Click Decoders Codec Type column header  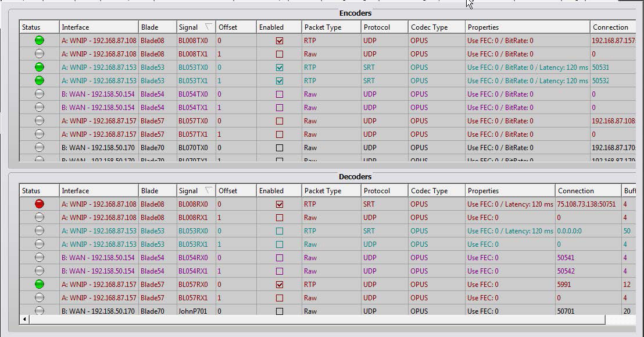coord(429,191)
